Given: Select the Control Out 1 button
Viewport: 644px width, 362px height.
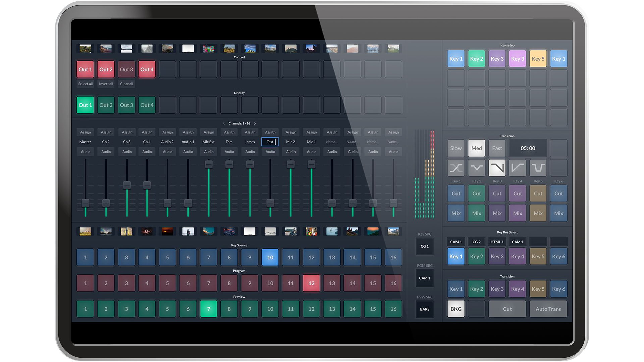Looking at the screenshot, I should tap(86, 69).
